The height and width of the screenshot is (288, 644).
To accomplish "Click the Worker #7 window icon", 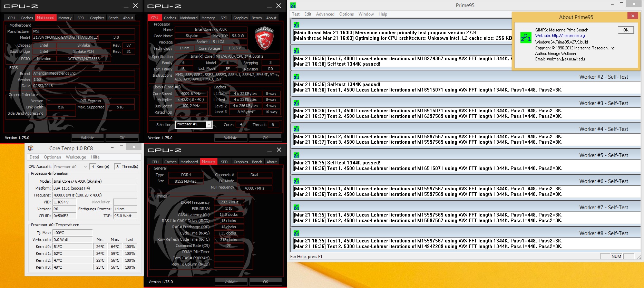I will pyautogui.click(x=296, y=207).
